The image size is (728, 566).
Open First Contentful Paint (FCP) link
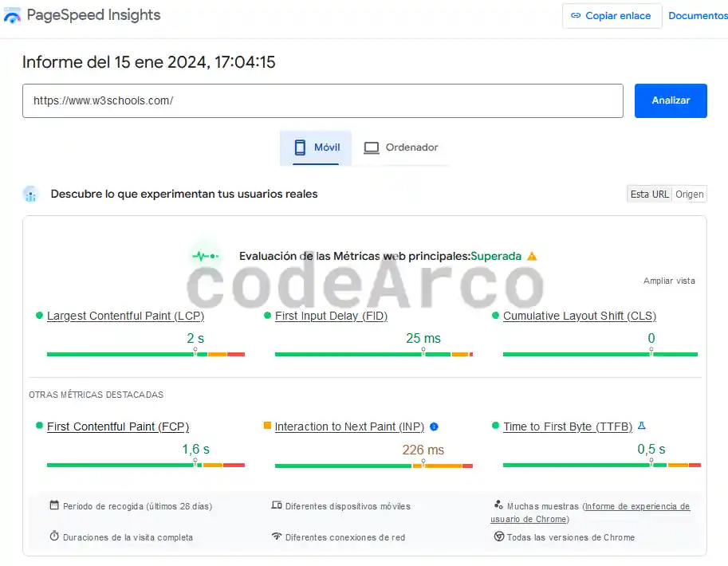(118, 426)
